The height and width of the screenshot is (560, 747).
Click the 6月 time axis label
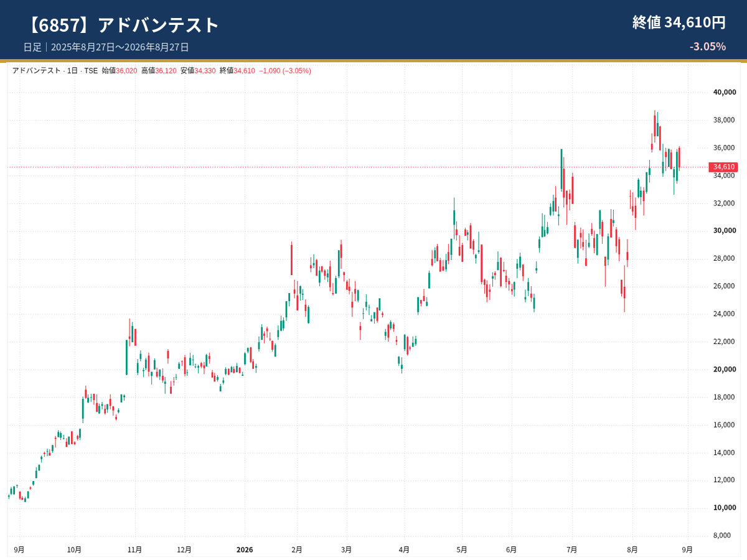(x=511, y=549)
